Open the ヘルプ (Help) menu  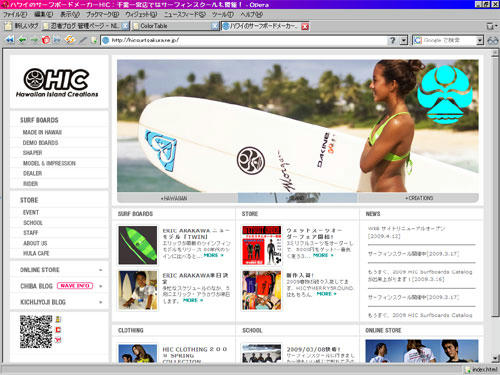[x=251, y=14]
